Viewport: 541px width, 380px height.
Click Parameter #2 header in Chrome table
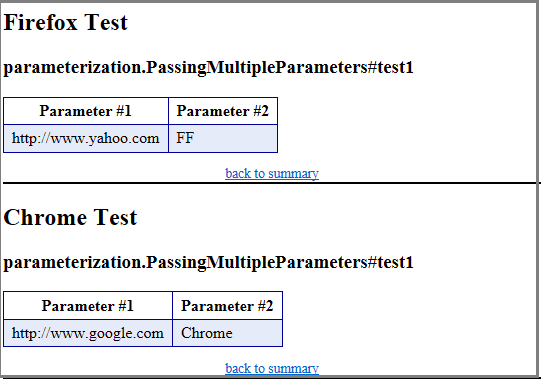click(227, 306)
